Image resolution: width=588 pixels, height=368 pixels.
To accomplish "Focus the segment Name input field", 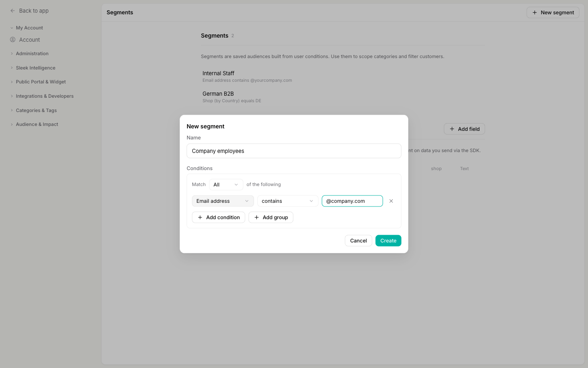I will point(294,151).
